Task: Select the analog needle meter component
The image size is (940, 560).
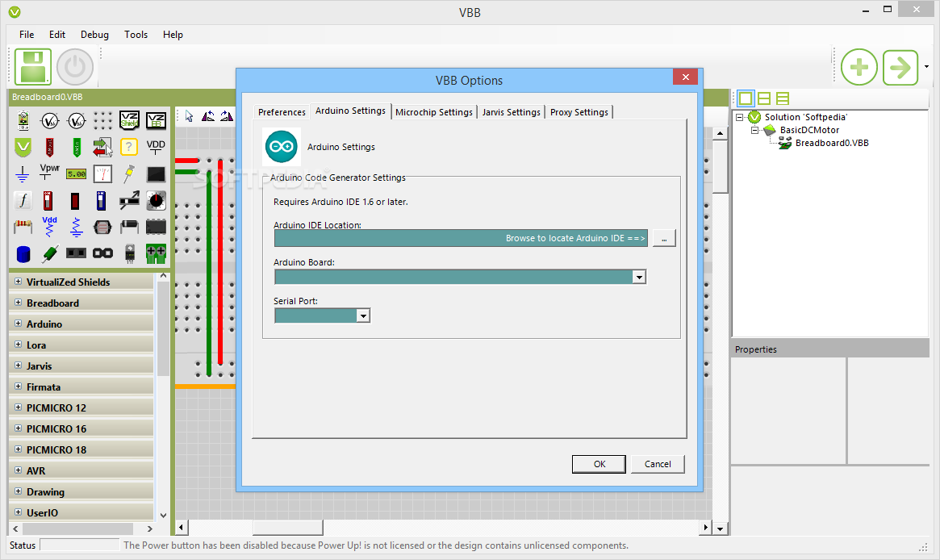Action: tap(102, 173)
